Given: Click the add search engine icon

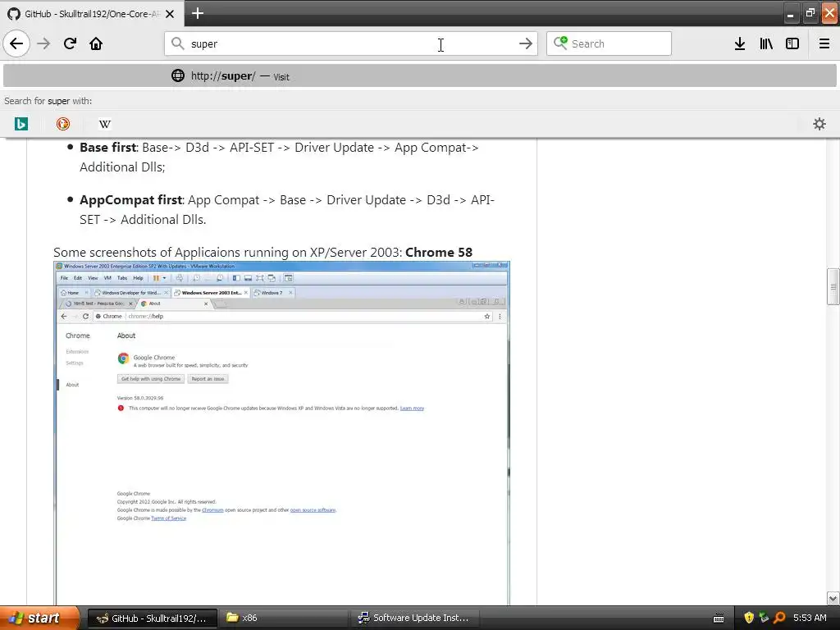Looking at the screenshot, I should point(560,43).
